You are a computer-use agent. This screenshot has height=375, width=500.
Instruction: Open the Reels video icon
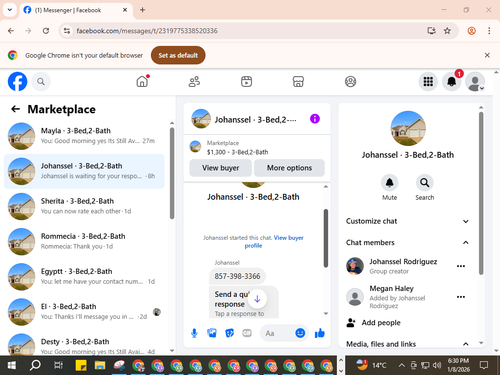tap(246, 81)
